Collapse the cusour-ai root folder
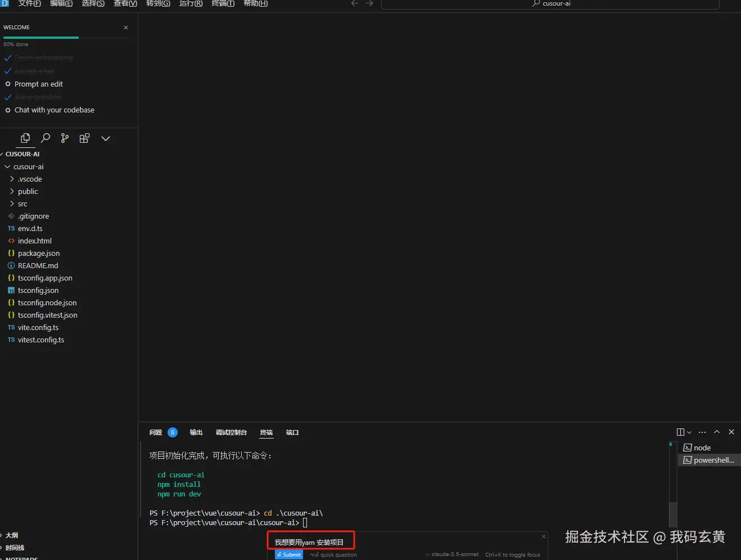The height and width of the screenshot is (560, 741). coord(28,167)
